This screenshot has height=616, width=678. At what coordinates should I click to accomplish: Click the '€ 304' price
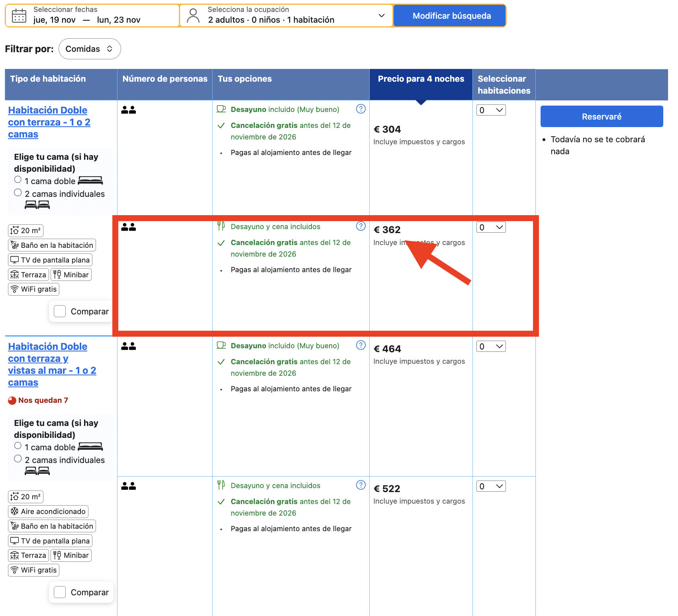click(387, 129)
